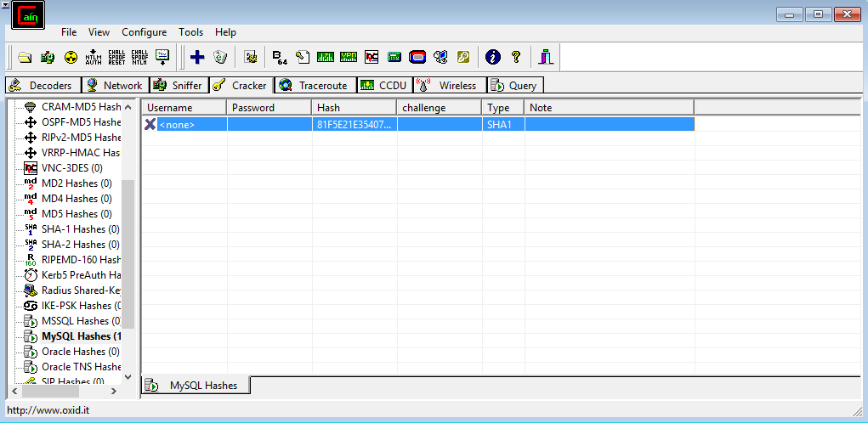Open the File menu

[x=69, y=32]
